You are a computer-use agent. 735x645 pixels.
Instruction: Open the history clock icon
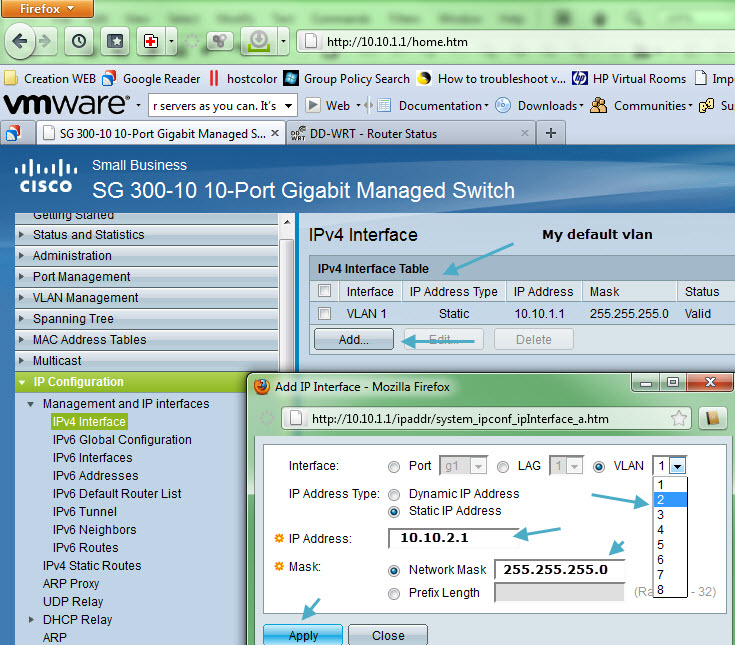(79, 42)
